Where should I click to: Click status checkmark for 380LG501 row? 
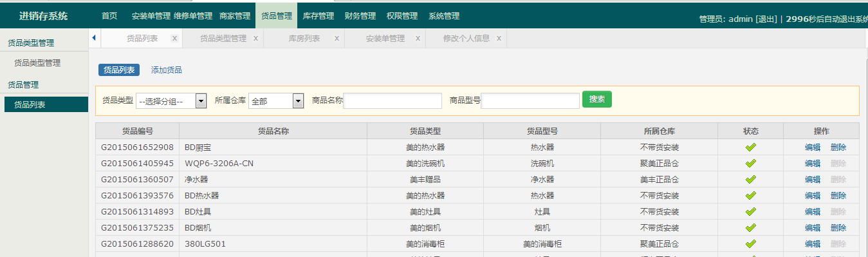[750, 243]
